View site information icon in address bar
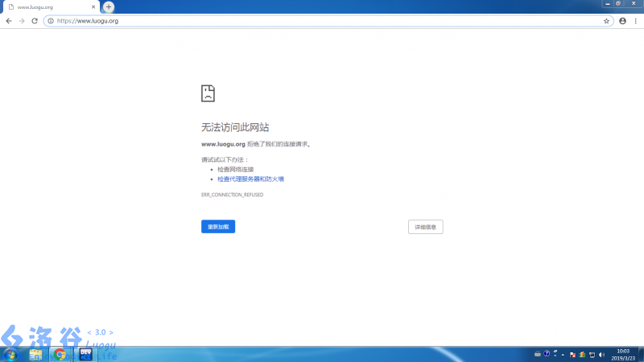 point(51,21)
